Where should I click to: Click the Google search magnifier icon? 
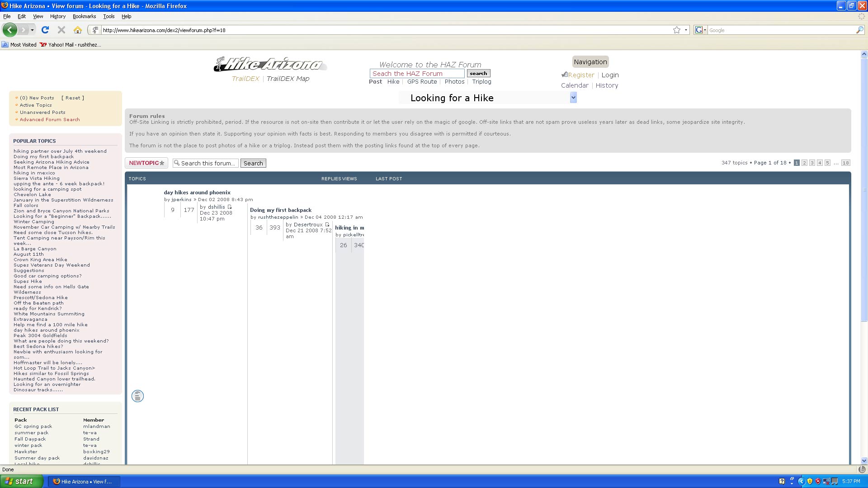pyautogui.click(x=859, y=30)
